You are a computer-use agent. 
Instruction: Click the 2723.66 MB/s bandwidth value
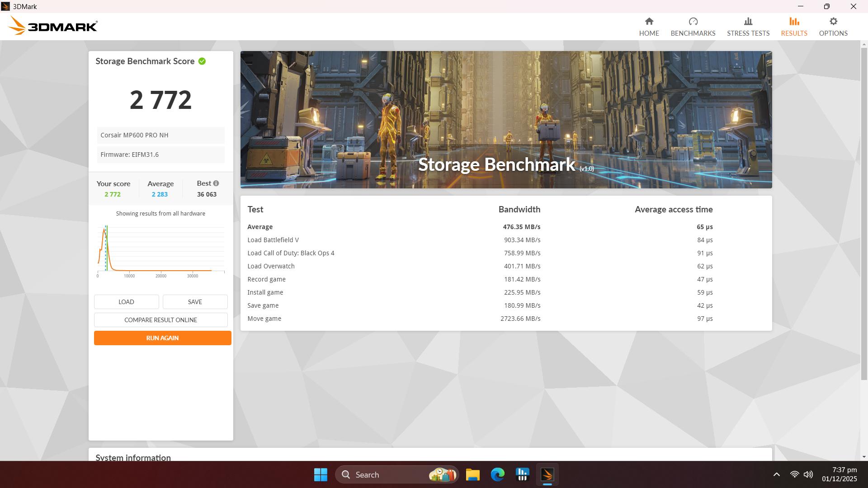point(520,319)
